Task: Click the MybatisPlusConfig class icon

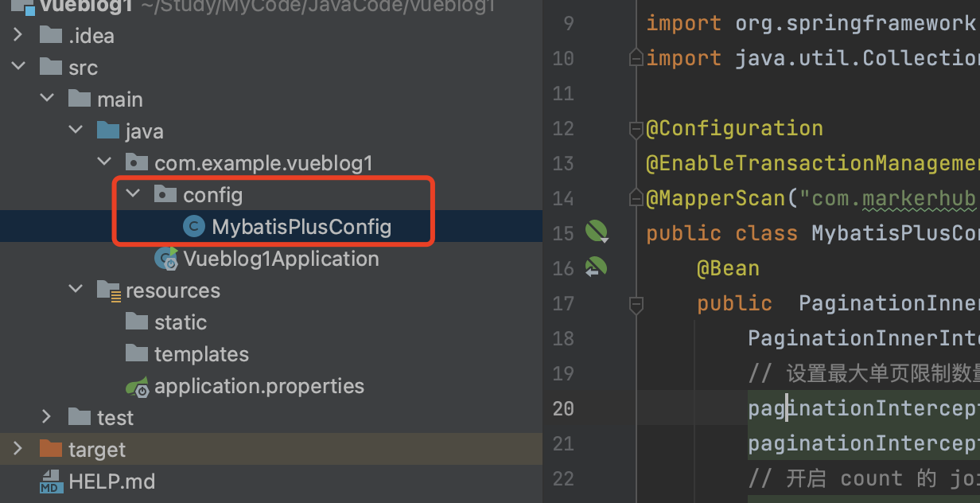Action: 194,227
